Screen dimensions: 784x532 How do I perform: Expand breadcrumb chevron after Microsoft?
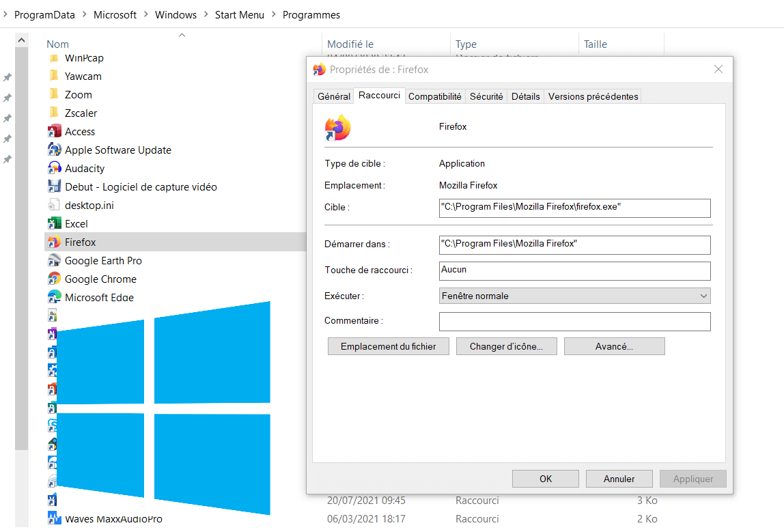(146, 14)
